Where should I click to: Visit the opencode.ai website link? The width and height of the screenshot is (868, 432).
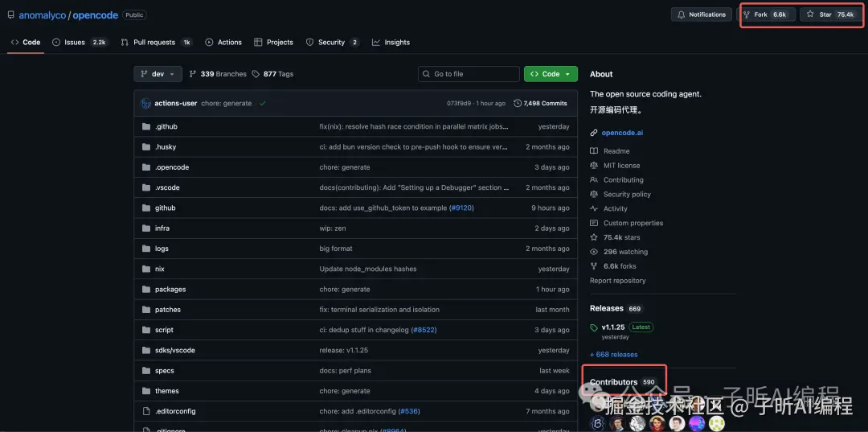click(622, 133)
